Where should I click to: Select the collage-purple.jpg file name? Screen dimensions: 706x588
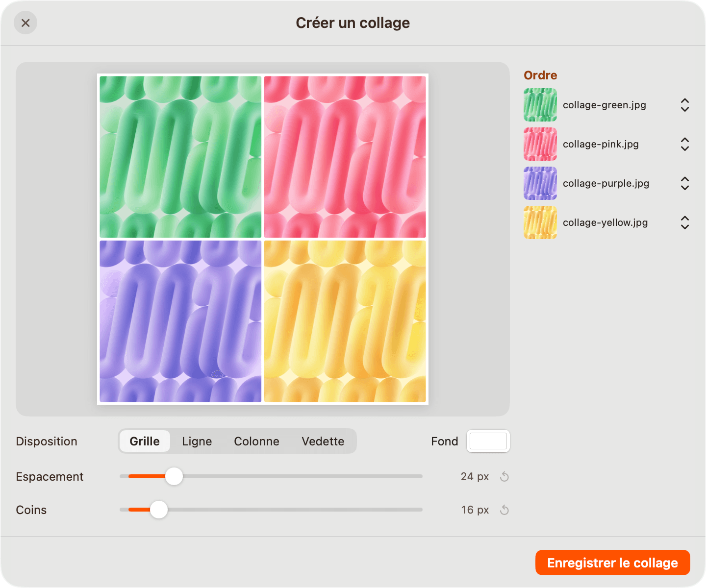606,183
